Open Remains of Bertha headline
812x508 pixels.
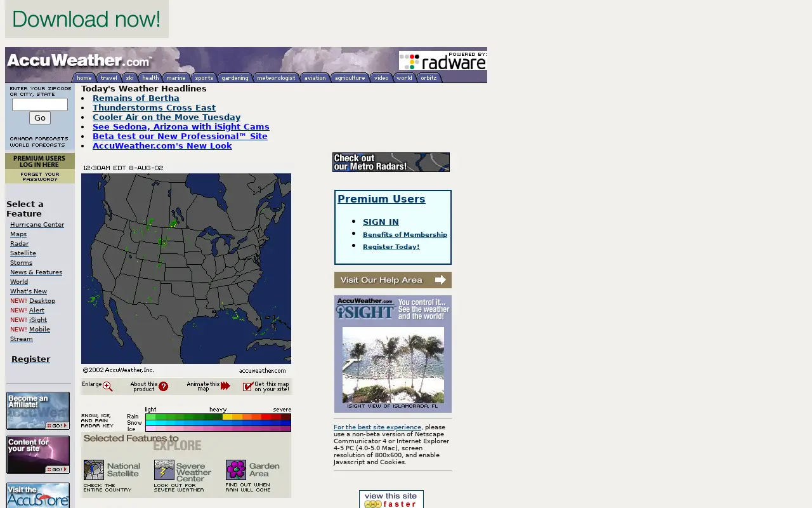coord(136,98)
